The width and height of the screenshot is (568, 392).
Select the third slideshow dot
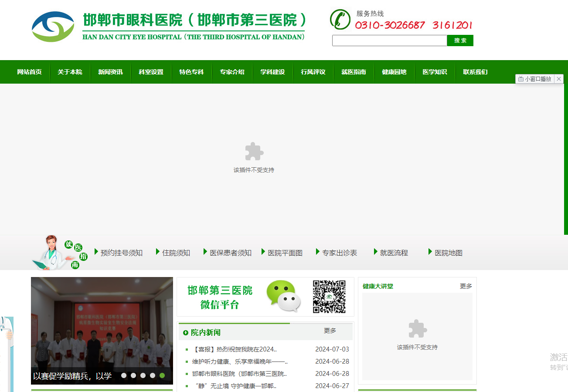143,375
